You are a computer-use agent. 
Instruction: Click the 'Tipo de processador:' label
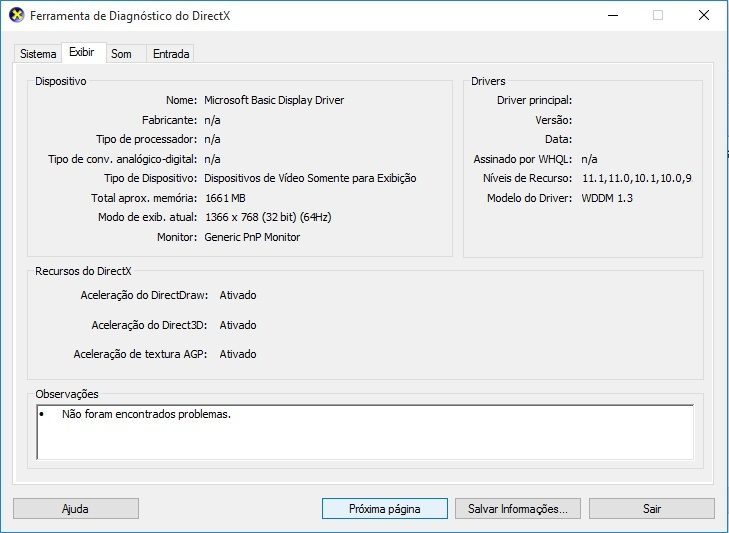pyautogui.click(x=147, y=139)
